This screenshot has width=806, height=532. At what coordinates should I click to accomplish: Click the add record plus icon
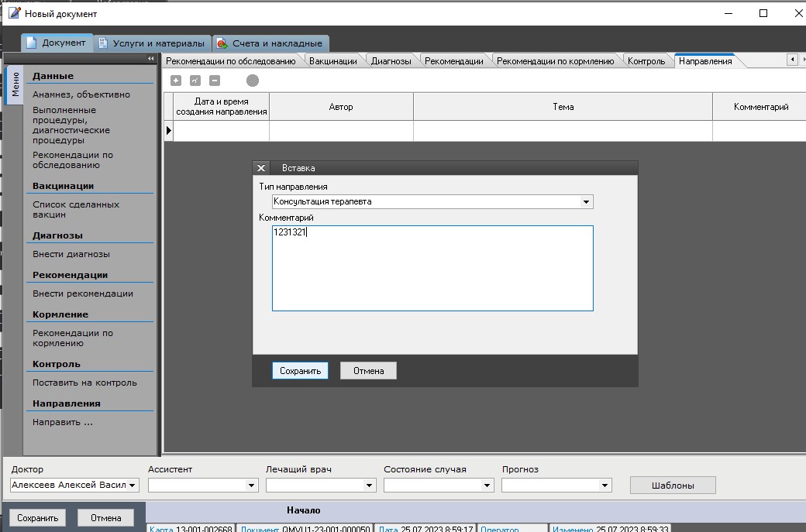176,81
